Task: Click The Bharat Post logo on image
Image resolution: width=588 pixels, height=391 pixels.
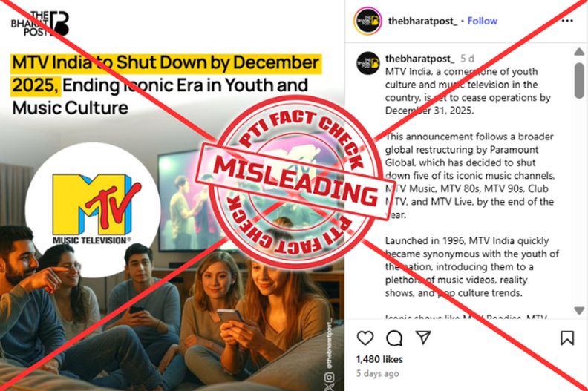Action: [40, 23]
